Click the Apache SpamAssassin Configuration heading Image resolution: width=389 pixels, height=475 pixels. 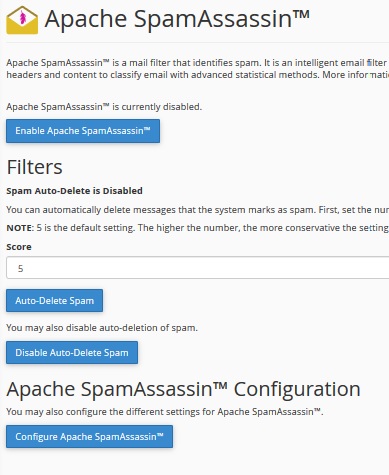[x=183, y=389]
